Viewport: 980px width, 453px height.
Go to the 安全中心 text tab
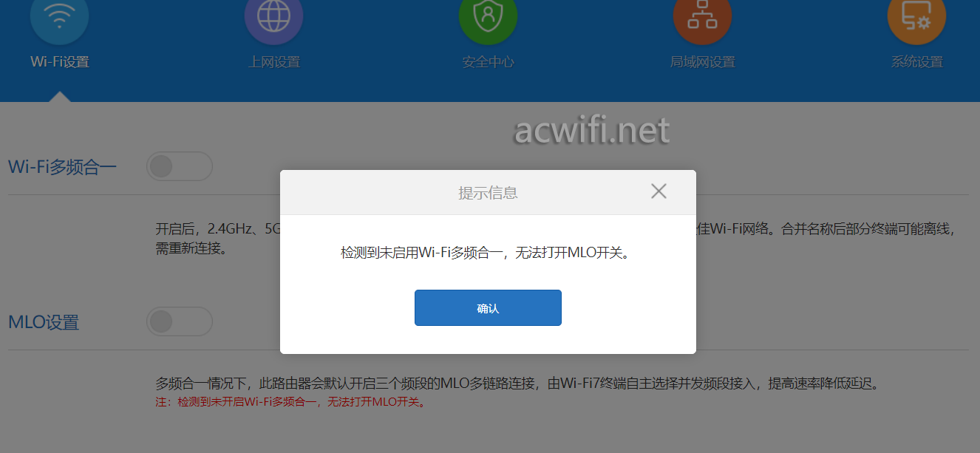coord(489,62)
